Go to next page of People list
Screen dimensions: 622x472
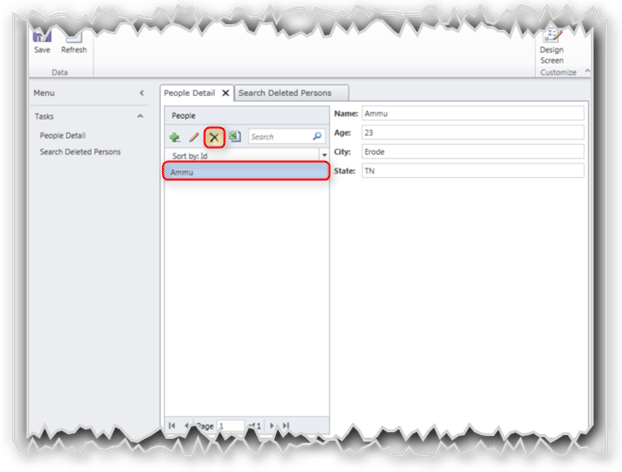point(272,426)
